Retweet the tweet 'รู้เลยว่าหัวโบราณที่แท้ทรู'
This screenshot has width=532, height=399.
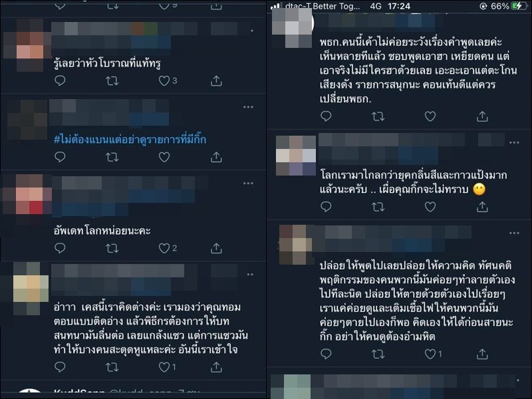coord(112,80)
